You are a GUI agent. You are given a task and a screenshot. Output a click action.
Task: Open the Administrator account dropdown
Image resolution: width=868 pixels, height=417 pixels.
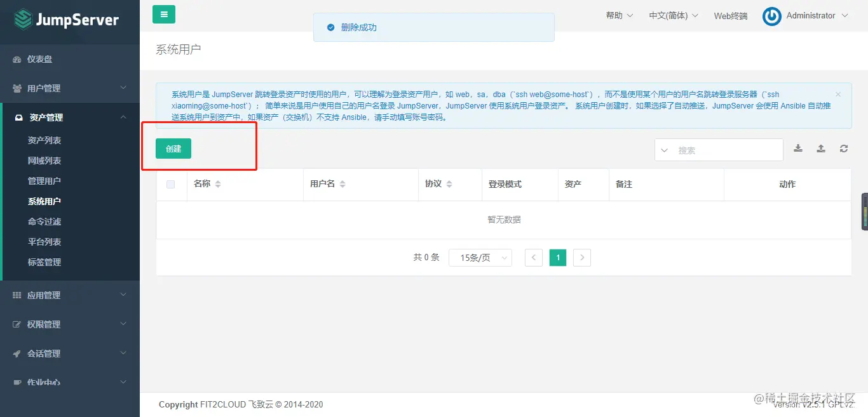click(x=817, y=15)
